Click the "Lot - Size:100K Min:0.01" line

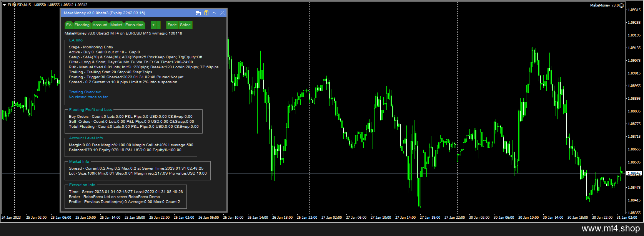click(x=138, y=173)
